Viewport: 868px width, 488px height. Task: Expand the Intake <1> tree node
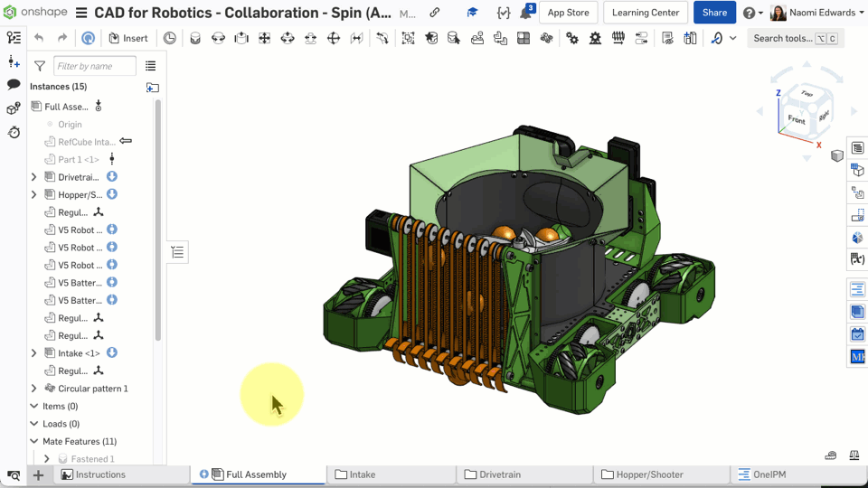[x=34, y=353]
